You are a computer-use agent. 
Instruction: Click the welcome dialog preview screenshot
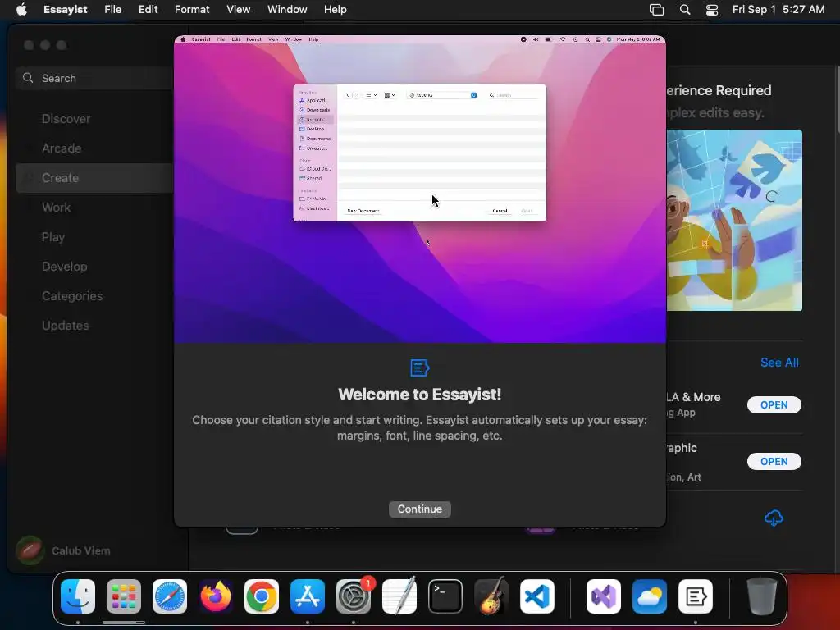tap(420, 189)
